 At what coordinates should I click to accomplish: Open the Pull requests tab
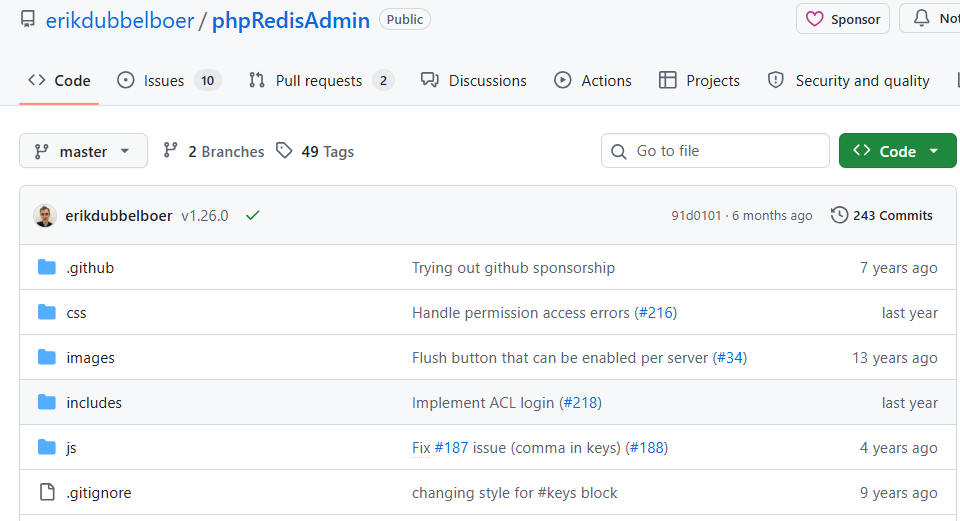click(321, 81)
